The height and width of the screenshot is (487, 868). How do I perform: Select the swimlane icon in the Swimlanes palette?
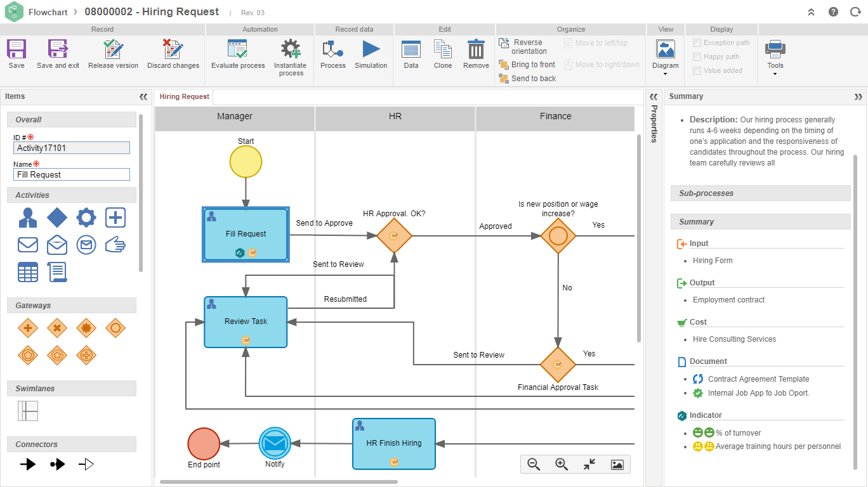click(x=28, y=410)
